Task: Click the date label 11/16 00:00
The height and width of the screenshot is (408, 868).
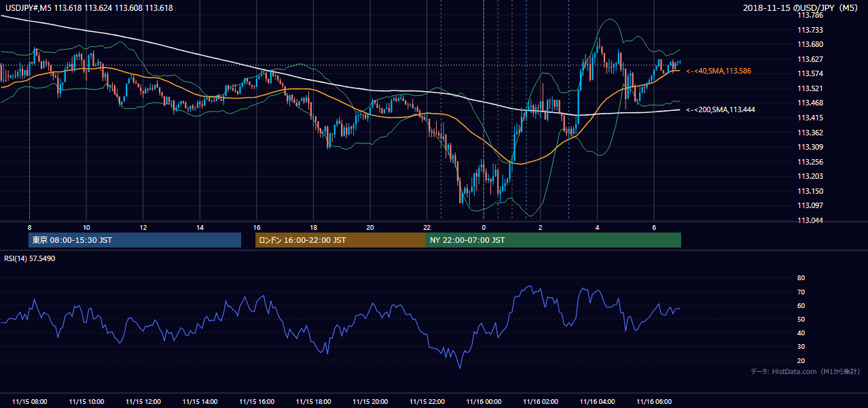Action: pos(484,402)
